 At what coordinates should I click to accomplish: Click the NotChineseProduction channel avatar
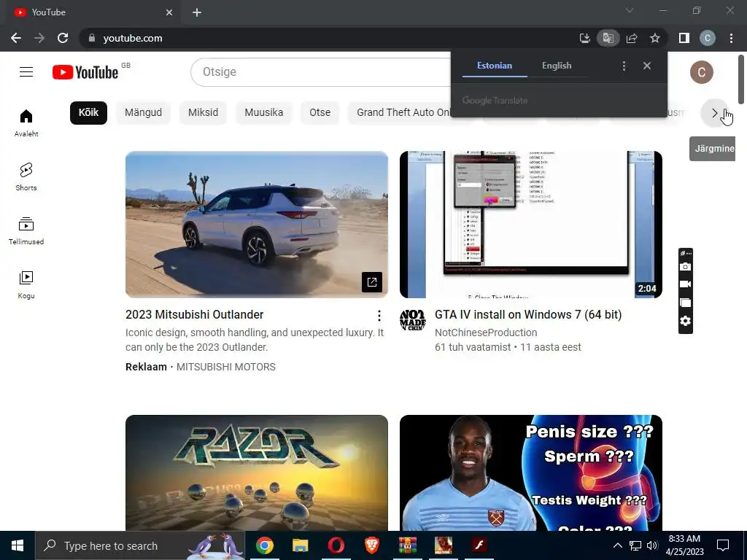[413, 319]
